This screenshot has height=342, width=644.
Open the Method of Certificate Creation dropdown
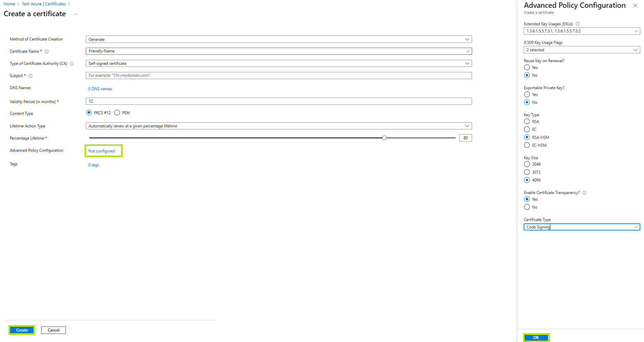pos(468,39)
